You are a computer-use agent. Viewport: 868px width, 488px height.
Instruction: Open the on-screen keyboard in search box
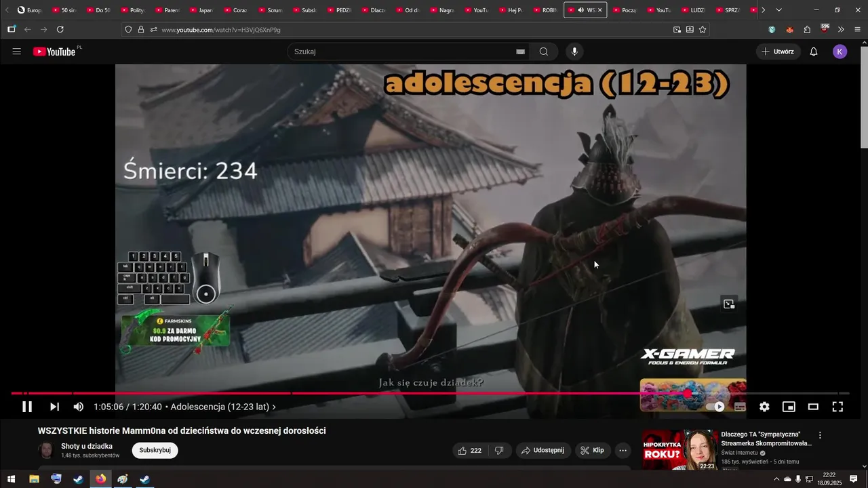click(x=520, y=52)
